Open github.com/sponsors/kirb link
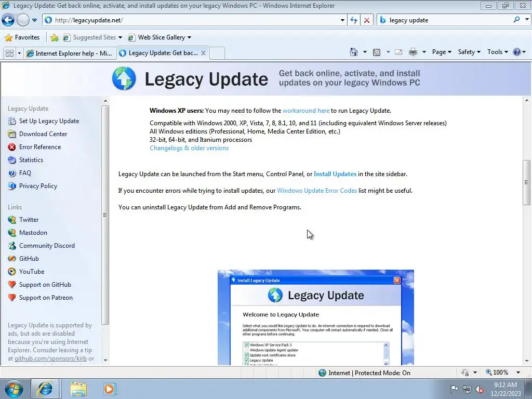 (x=50, y=358)
